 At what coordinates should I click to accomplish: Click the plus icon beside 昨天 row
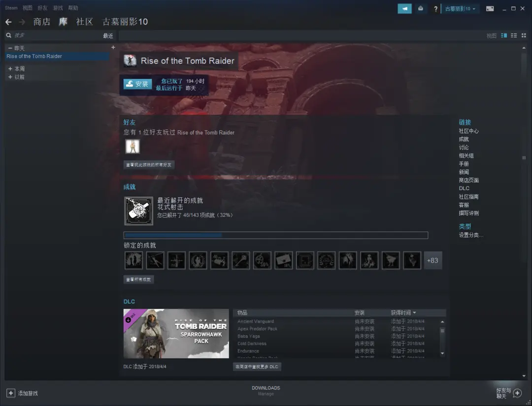pos(113,47)
